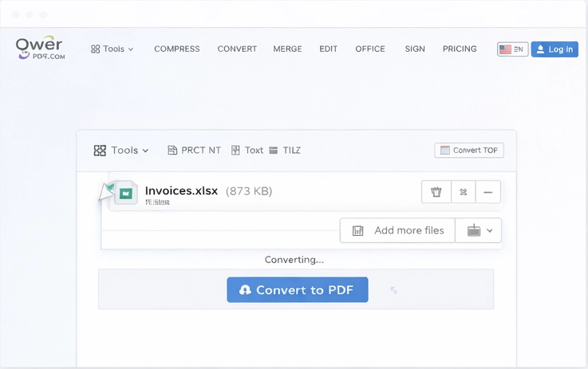Image resolution: width=588 pixels, height=369 pixels.
Task: Click the Invoices.xlsx file name
Action: pyautogui.click(x=181, y=190)
